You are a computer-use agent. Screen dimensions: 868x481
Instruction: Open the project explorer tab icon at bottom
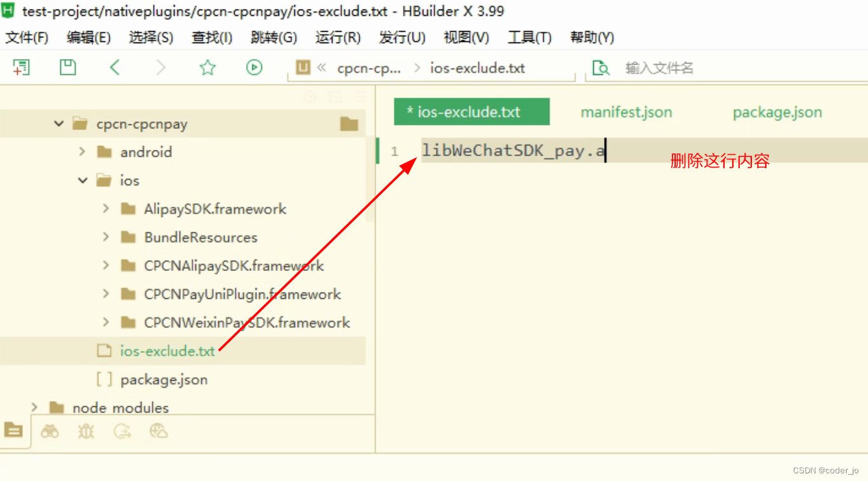pyautogui.click(x=13, y=431)
